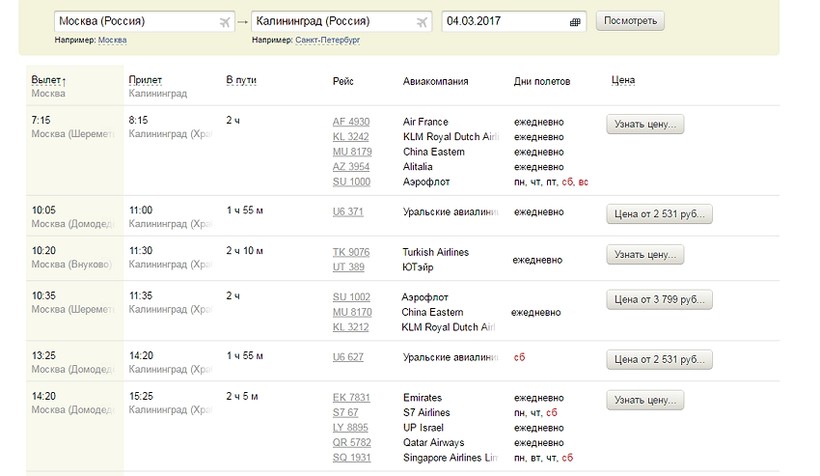Click Цена от 3 799 руб button
Image resolution: width=820 pixels, height=476 pixels.
tap(659, 300)
